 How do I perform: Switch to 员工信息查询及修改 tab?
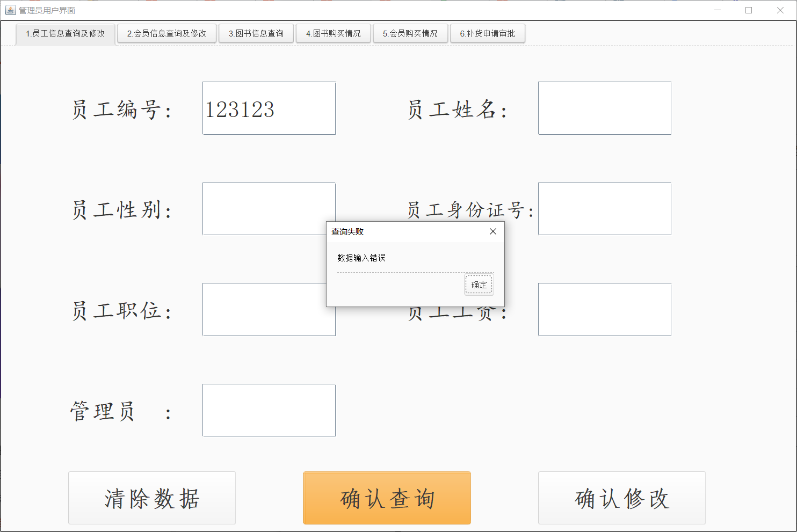66,34
